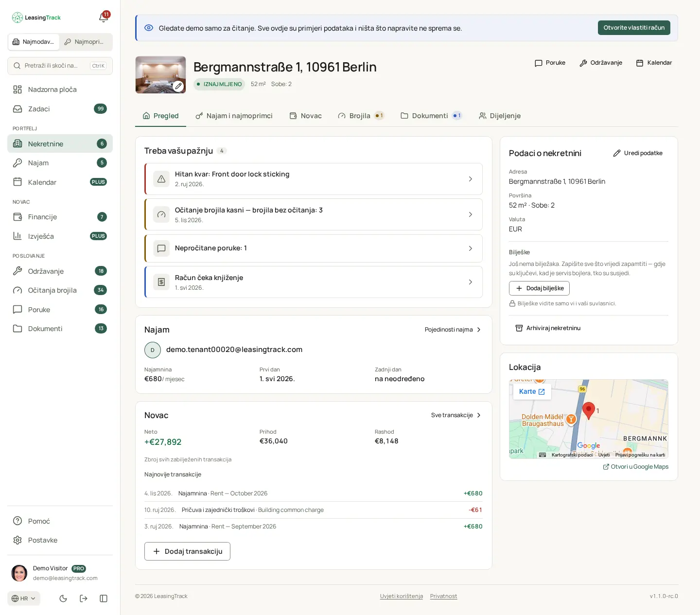
Task: Open the notifications bell icon
Action: 104,17
